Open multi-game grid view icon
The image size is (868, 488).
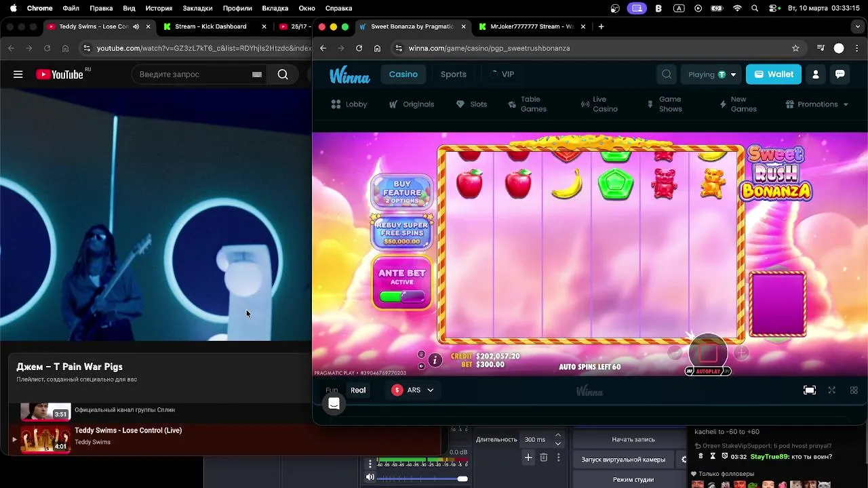tap(854, 390)
